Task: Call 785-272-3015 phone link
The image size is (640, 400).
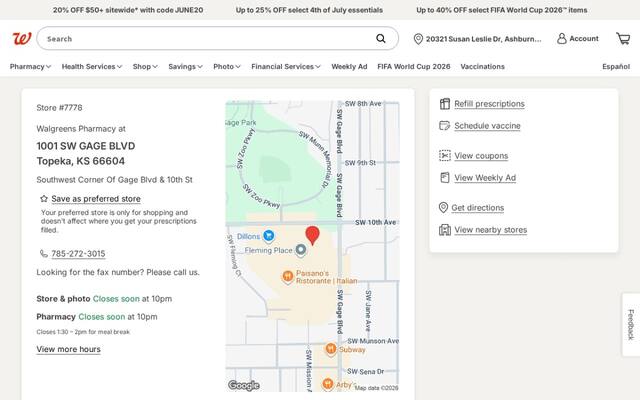Action: [78, 253]
